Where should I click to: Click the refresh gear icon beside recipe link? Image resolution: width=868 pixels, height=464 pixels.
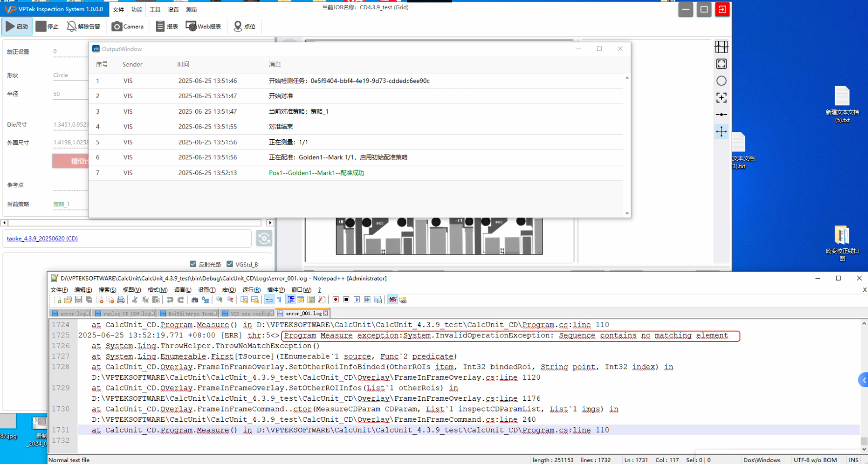pos(264,238)
